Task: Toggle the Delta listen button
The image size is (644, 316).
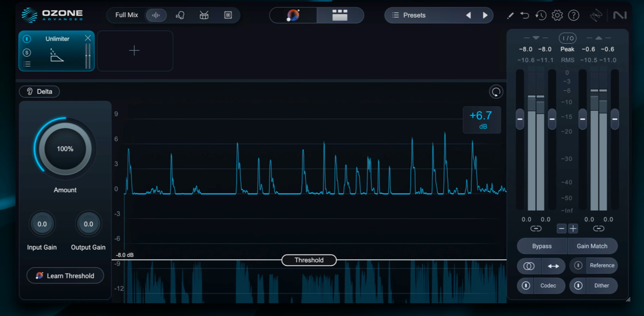Action: pyautogui.click(x=39, y=92)
